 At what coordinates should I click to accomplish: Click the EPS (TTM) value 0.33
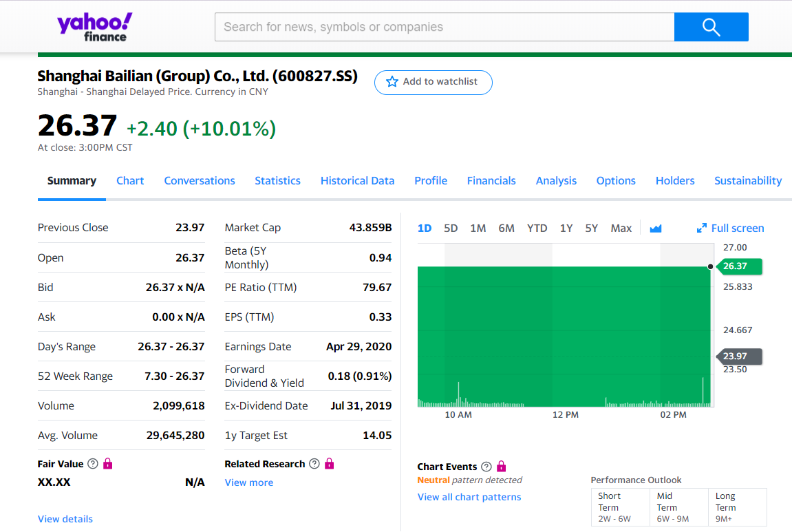pos(381,317)
